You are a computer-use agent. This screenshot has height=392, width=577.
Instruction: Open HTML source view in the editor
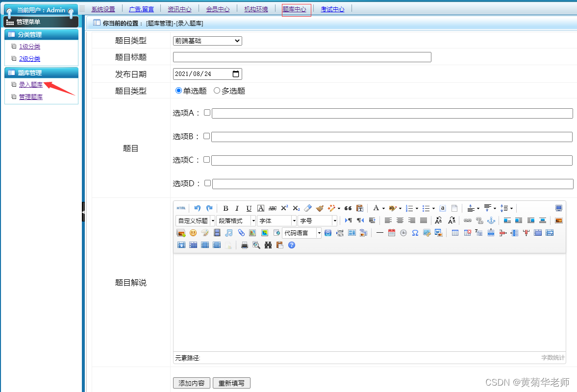tap(181, 208)
